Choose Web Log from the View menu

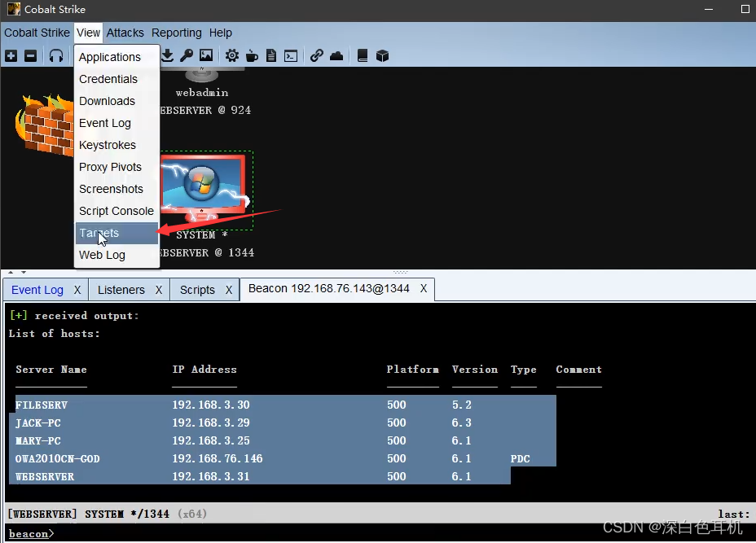(116, 256)
